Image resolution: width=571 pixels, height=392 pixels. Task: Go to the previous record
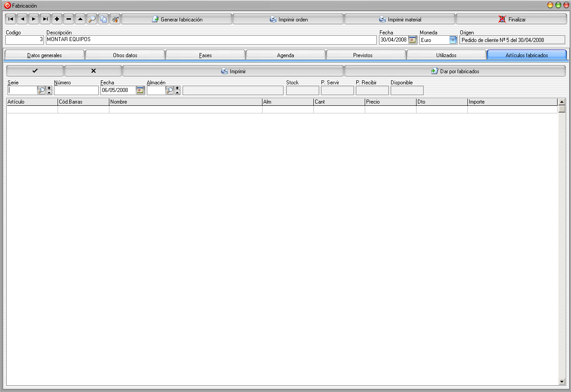22,19
